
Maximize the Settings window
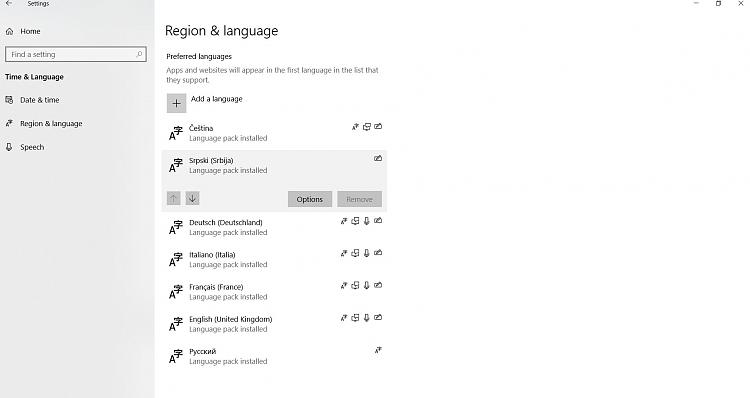[718, 3]
